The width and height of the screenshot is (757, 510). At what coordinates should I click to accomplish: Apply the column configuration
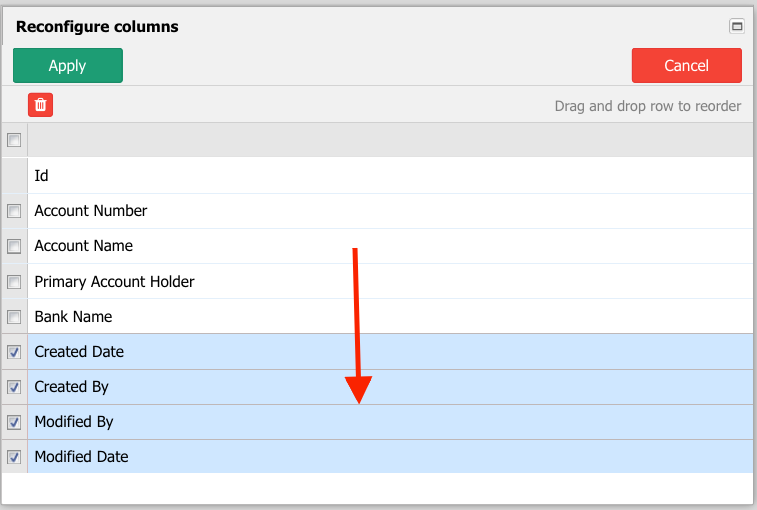tap(68, 65)
